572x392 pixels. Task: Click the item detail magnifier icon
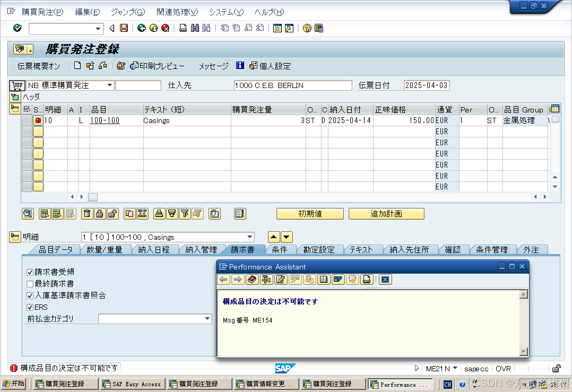[x=28, y=214]
